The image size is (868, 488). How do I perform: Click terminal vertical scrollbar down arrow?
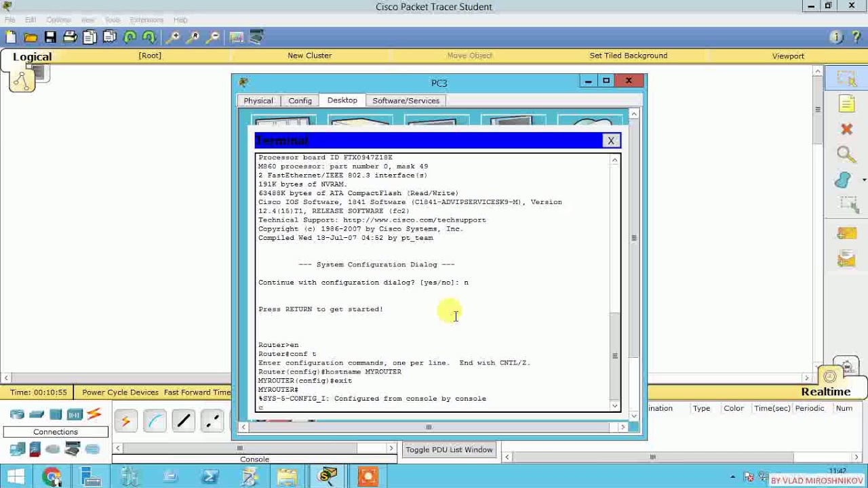point(615,406)
